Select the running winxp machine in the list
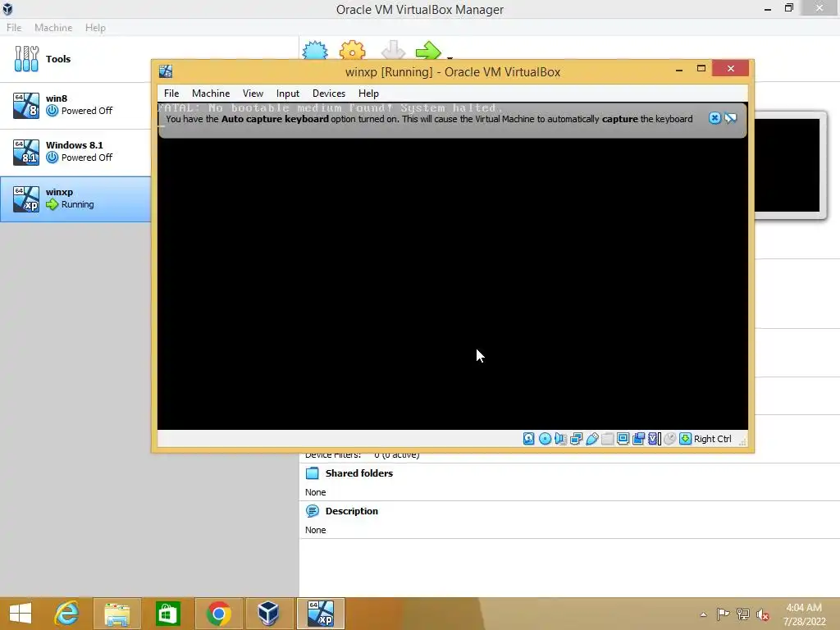840x630 pixels. (75, 199)
